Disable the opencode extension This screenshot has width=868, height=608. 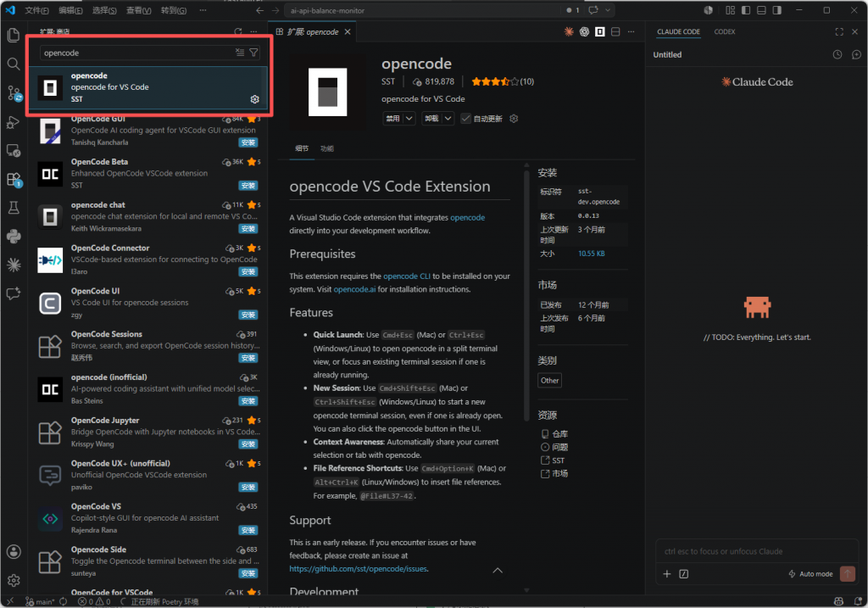(392, 119)
